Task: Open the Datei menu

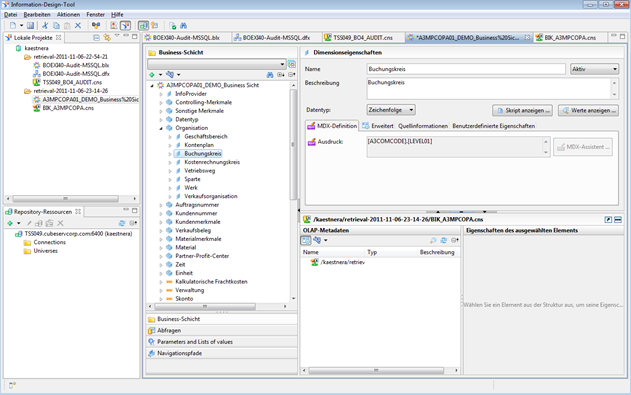Action: 10,14
